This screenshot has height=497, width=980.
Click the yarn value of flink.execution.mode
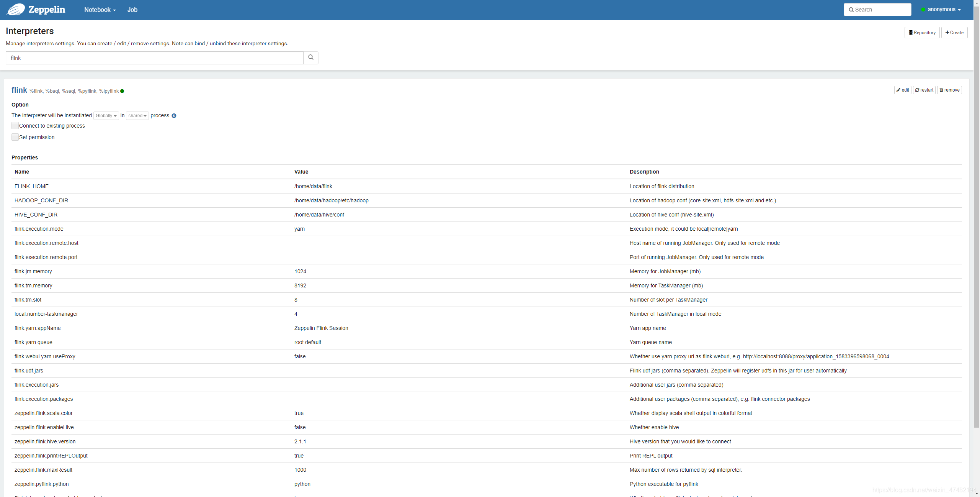pyautogui.click(x=300, y=229)
